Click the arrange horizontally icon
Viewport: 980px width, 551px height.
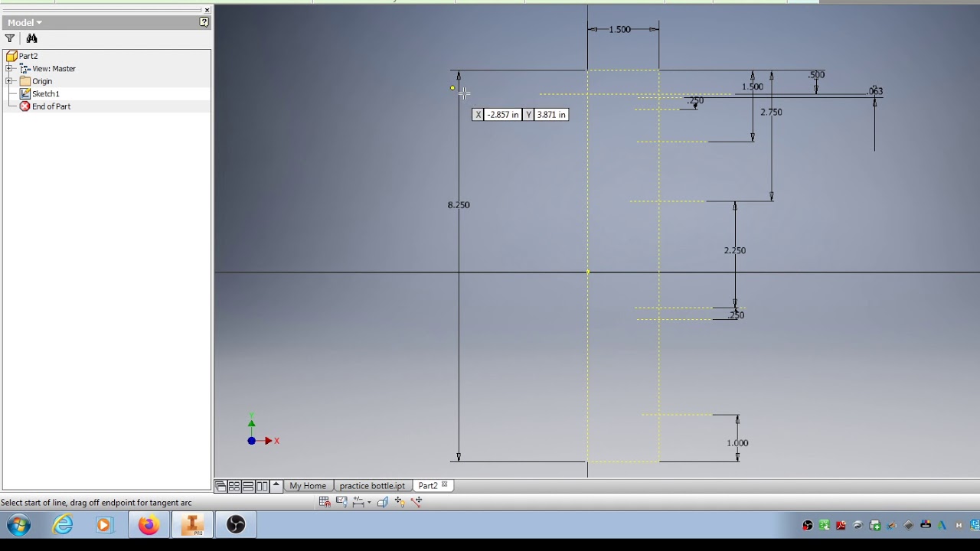248,486
